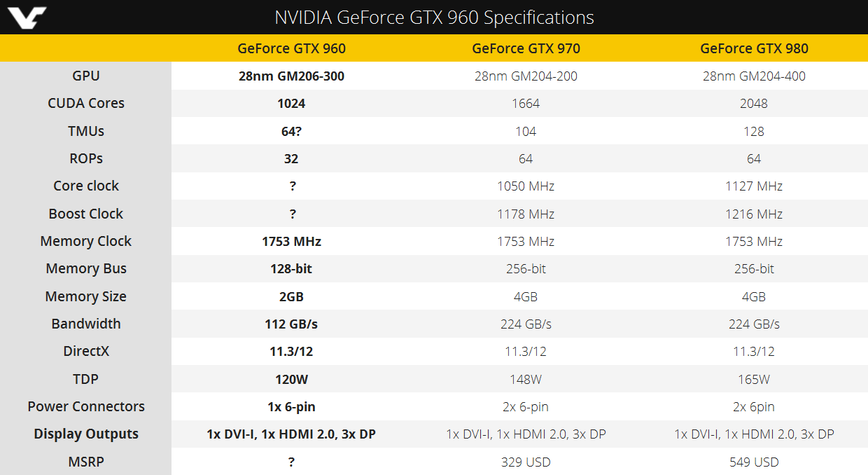The image size is (868, 475).
Task: Click the NVIDIA GeForce GTX 960 Specifications title
Action: 434,18
